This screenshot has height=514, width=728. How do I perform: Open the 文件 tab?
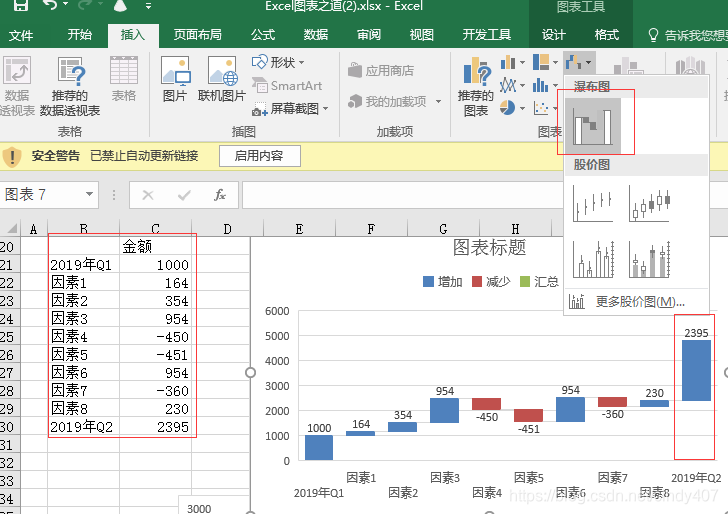[21, 35]
